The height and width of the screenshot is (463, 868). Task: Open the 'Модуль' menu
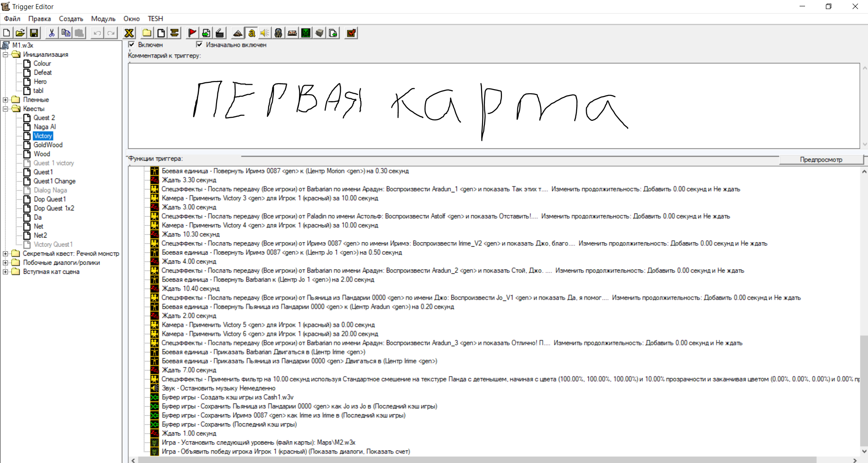coord(103,19)
